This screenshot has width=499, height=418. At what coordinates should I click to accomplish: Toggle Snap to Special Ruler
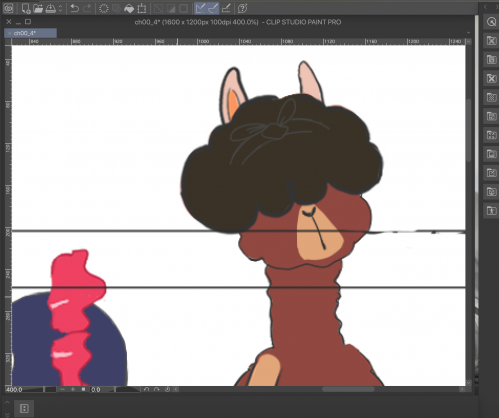coord(213,8)
